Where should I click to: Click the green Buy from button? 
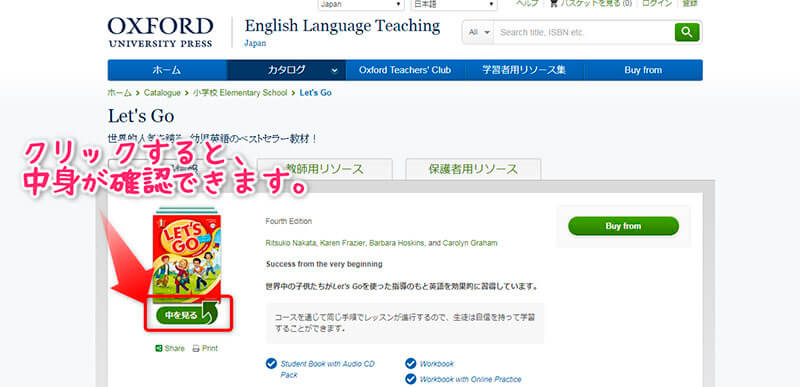623,226
